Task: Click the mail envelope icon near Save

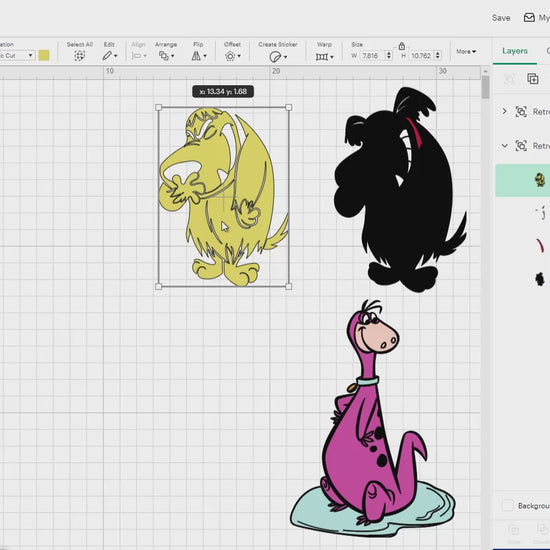Action: click(x=529, y=18)
